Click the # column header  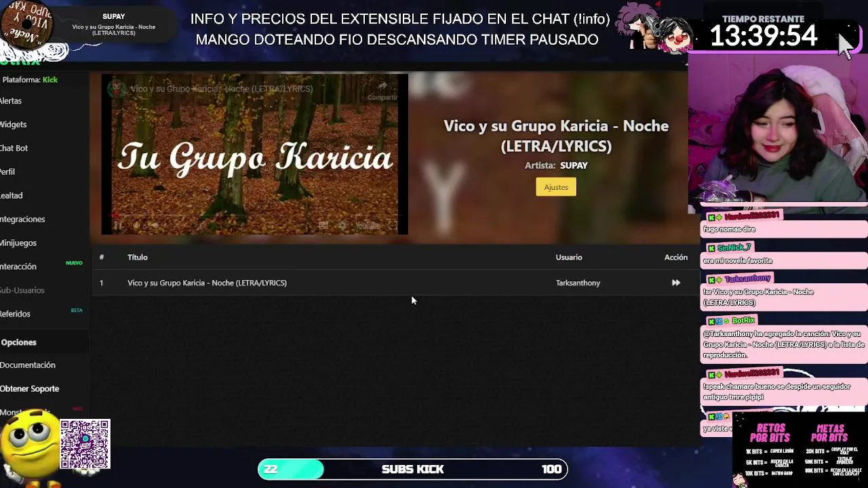(x=102, y=258)
